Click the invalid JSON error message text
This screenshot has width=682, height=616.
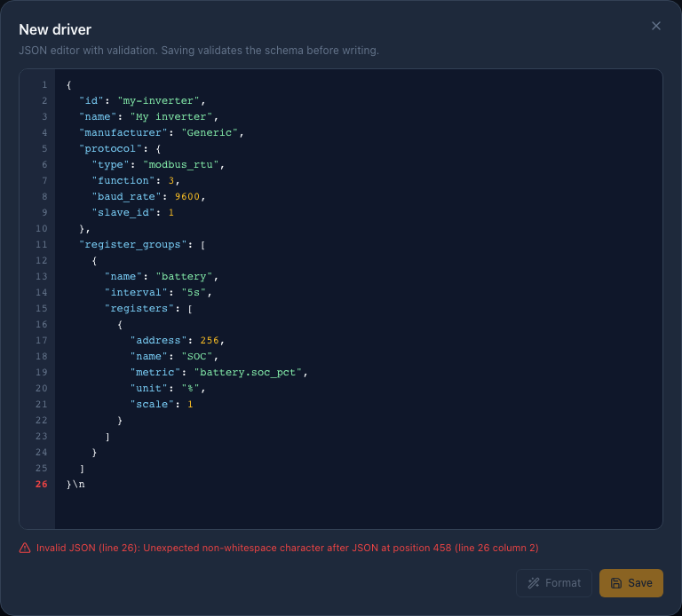(287, 548)
